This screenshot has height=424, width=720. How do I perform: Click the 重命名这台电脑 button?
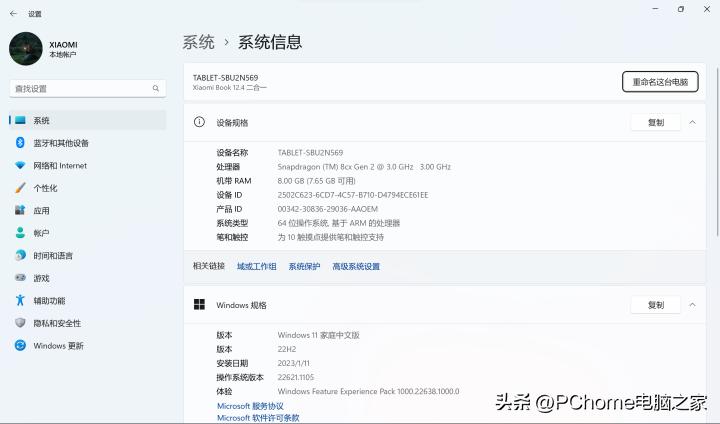(660, 82)
